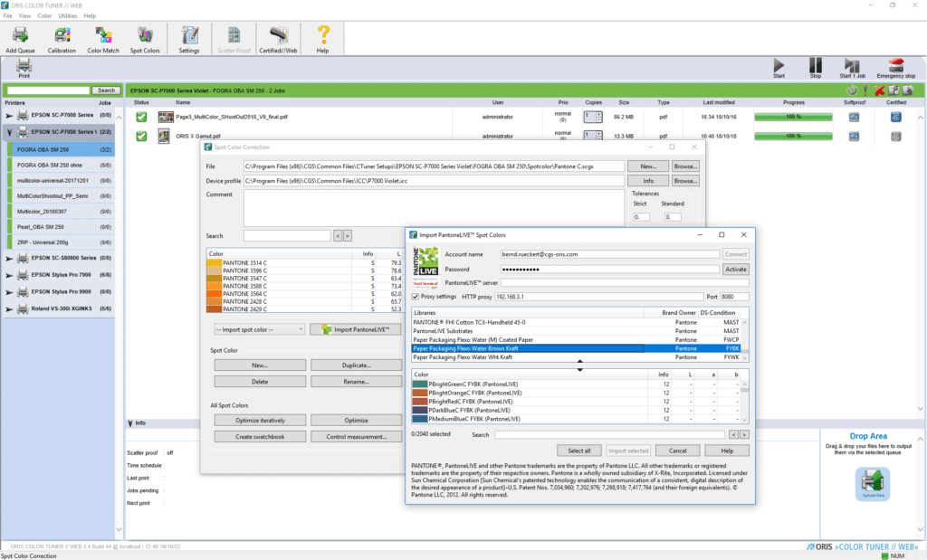Open the Spot Colors tool
Viewport: 927px width, 560px height.
pyautogui.click(x=145, y=37)
